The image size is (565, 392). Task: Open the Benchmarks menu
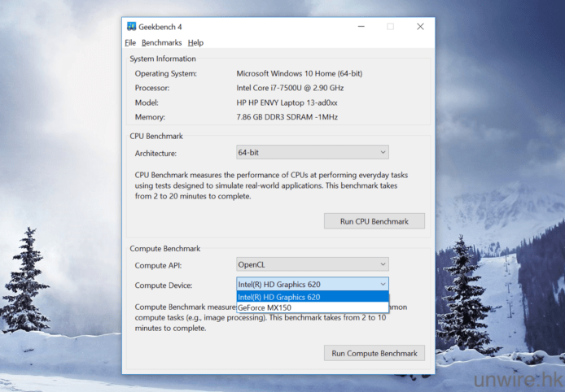pos(161,42)
